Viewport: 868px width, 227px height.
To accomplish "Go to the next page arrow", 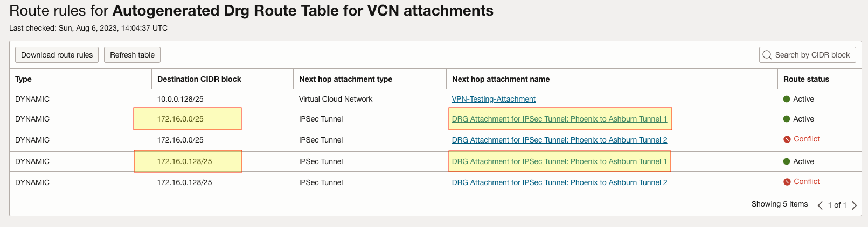I will point(854,205).
